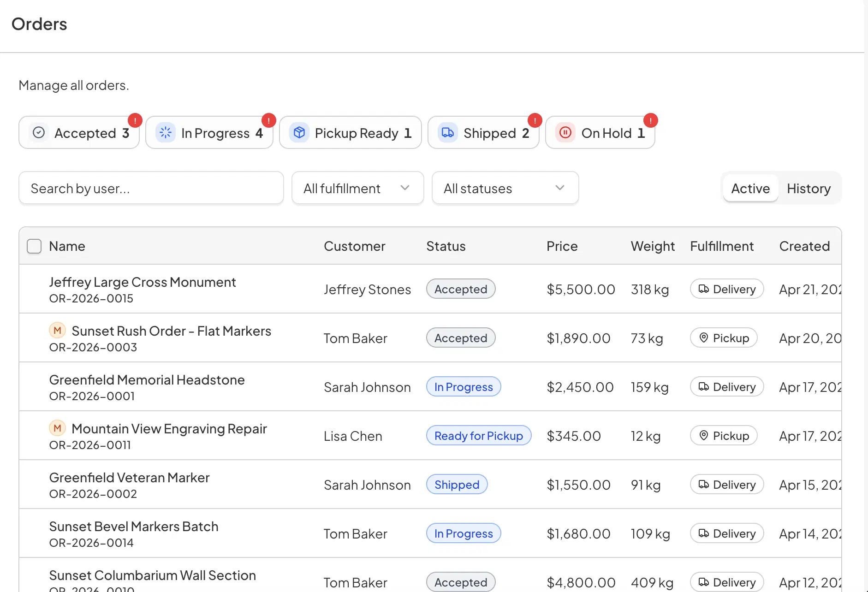The height and width of the screenshot is (592, 868).
Task: Click the In Progress spinner icon
Action: click(x=166, y=132)
